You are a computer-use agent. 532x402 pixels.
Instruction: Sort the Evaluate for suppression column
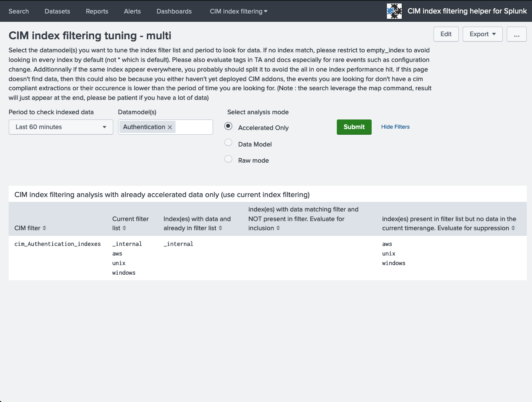point(513,228)
